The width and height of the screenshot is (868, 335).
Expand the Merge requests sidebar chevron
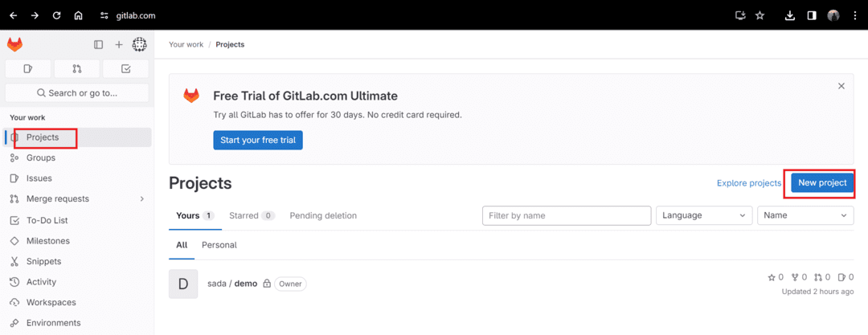point(141,198)
